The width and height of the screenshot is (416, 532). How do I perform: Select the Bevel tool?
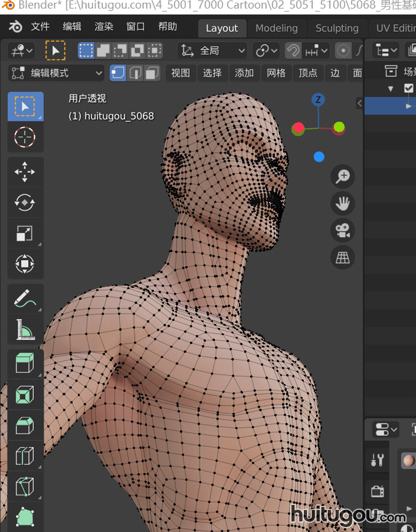[25, 426]
